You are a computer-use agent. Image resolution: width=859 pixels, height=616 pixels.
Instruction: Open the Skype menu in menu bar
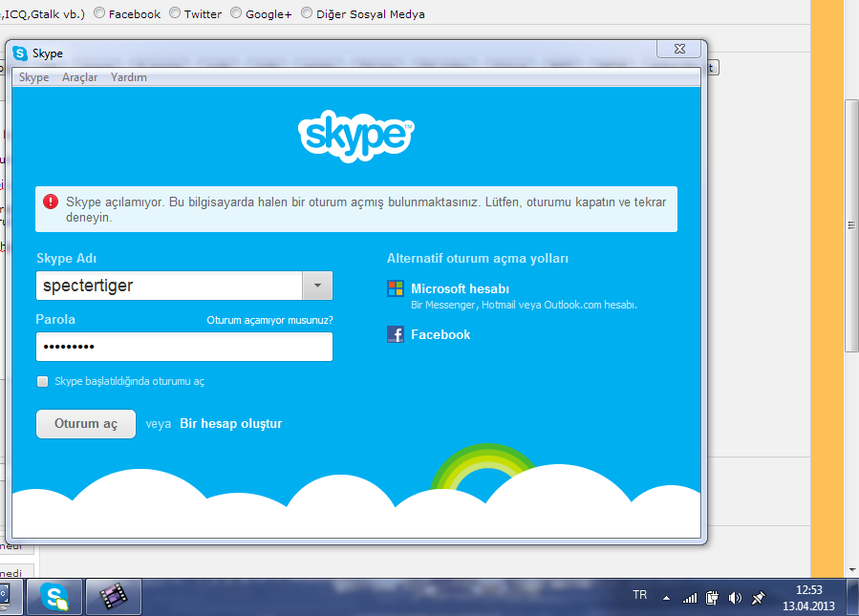pyautogui.click(x=34, y=77)
